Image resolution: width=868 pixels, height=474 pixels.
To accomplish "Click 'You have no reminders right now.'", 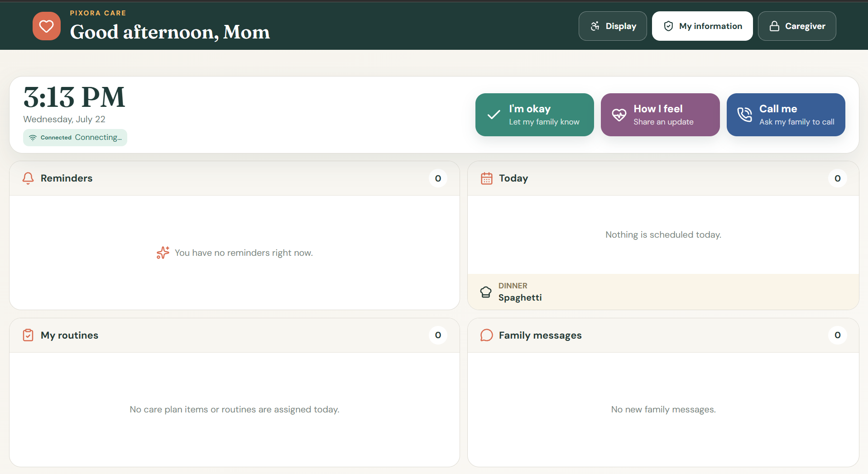I will [244, 253].
